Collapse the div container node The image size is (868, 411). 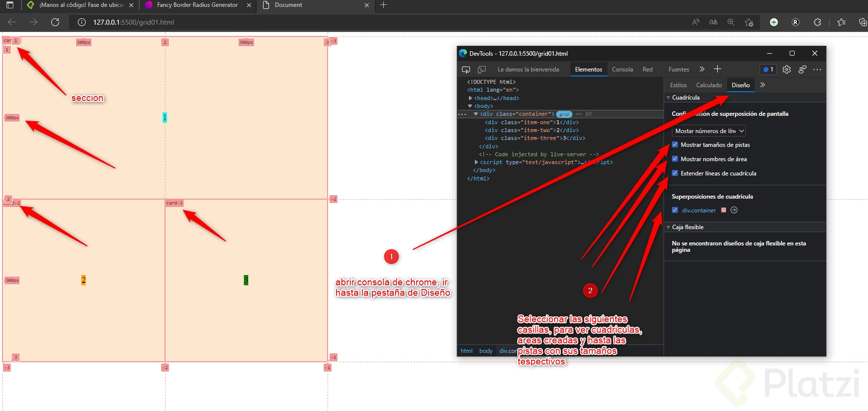click(x=476, y=114)
